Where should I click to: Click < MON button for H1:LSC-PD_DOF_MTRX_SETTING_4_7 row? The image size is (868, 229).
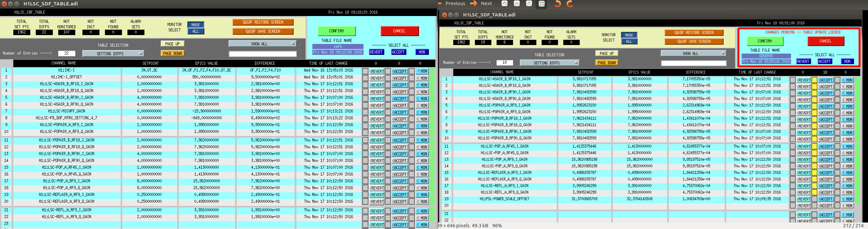[x=422, y=119]
